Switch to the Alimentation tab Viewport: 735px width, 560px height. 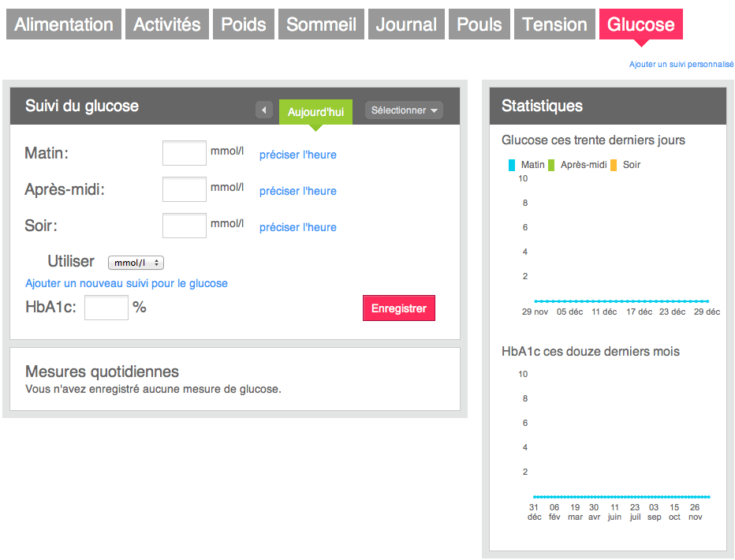coord(64,24)
